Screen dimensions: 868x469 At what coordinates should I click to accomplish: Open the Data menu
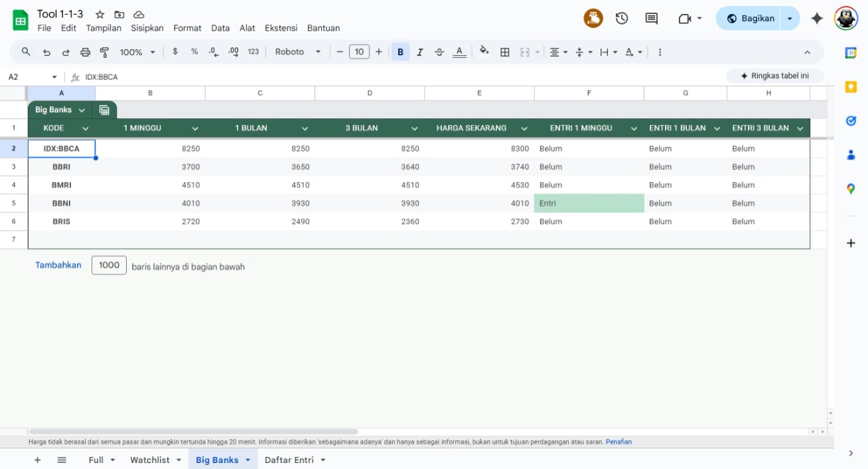pos(220,28)
